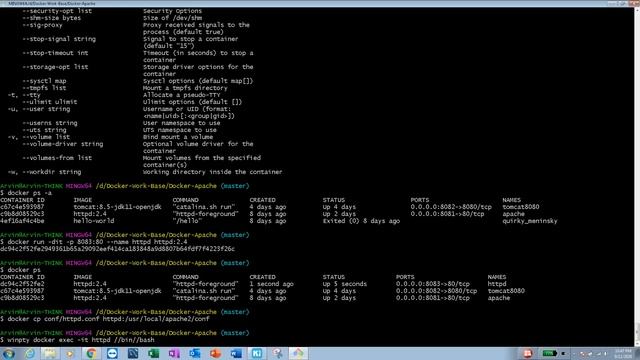Select the long container hash dc94c2f52fe29…
This screenshot has height=360, width=640.
tap(118, 249)
